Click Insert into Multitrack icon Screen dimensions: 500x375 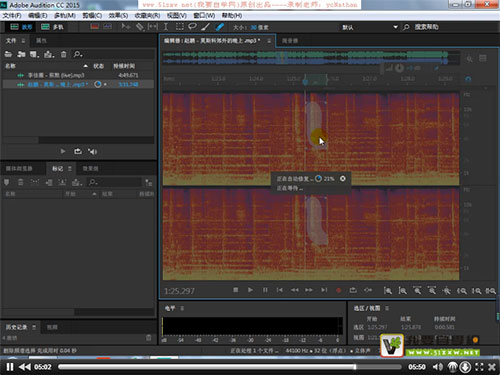click(x=49, y=54)
